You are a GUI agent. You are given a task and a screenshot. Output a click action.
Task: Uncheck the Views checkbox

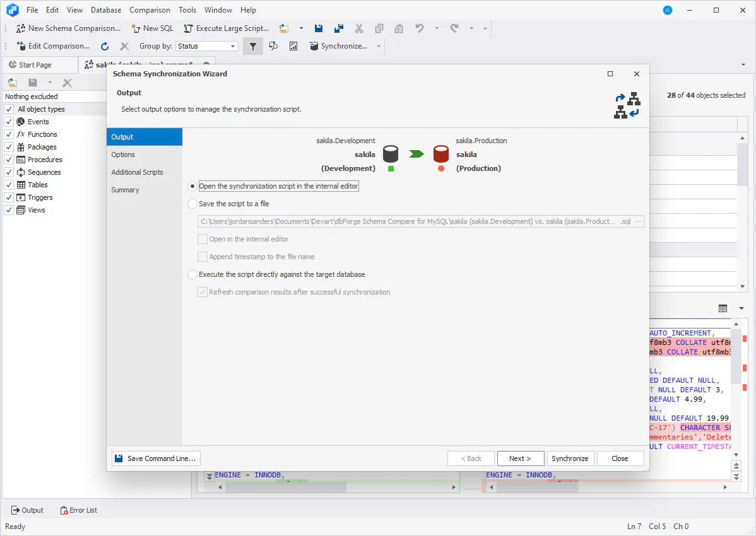click(x=9, y=210)
